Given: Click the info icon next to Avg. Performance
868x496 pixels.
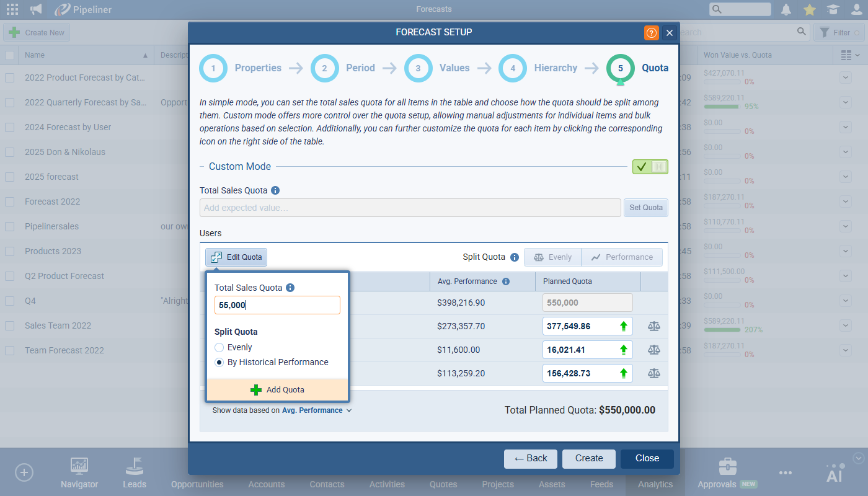Looking at the screenshot, I should [506, 281].
